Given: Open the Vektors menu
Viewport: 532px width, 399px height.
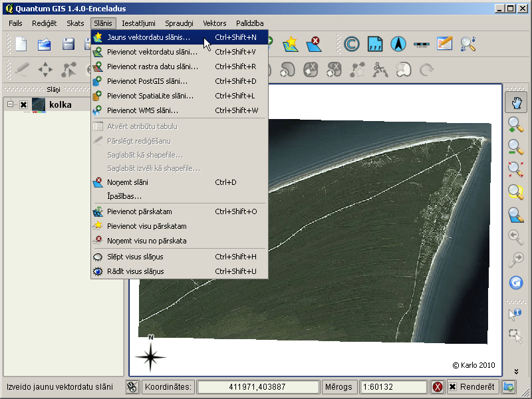Looking at the screenshot, I should [214, 23].
